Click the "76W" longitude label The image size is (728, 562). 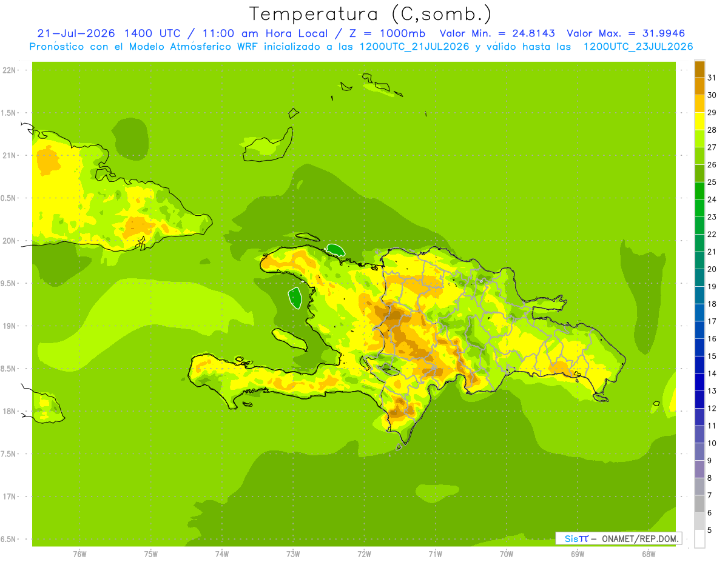79,554
